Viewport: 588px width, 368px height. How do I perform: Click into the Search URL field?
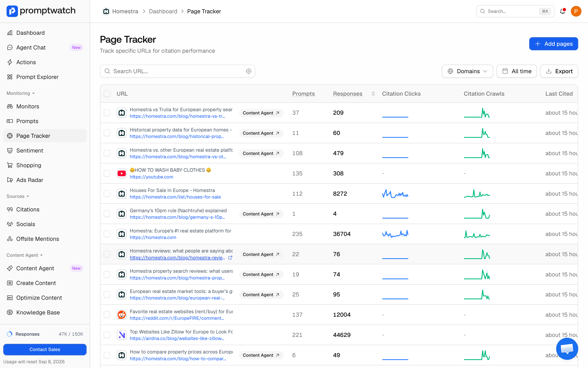click(x=177, y=71)
